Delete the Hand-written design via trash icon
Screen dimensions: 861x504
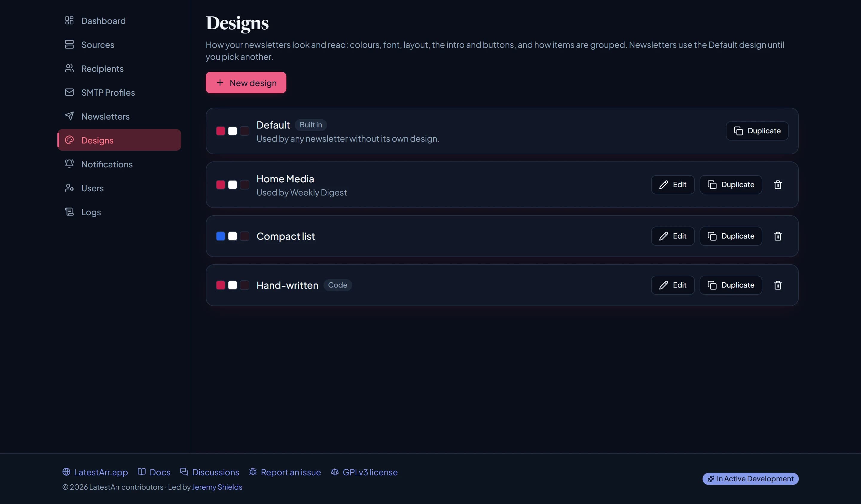coord(778,285)
